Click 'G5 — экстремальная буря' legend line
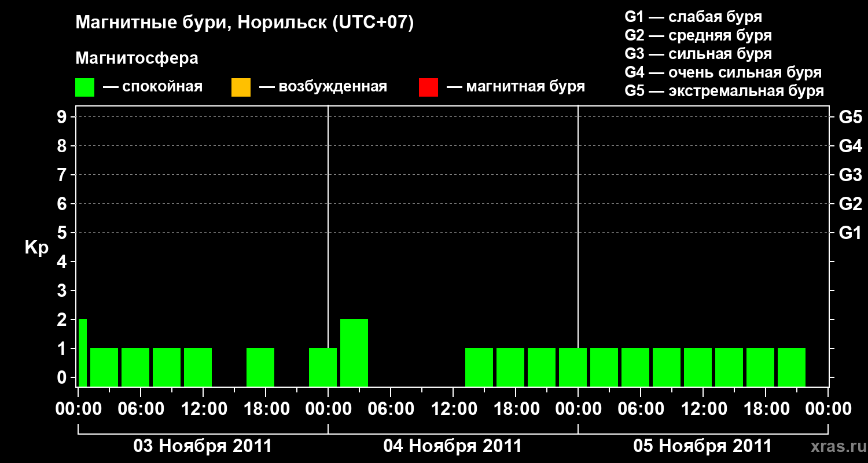This screenshot has width=868, height=463. point(724,91)
